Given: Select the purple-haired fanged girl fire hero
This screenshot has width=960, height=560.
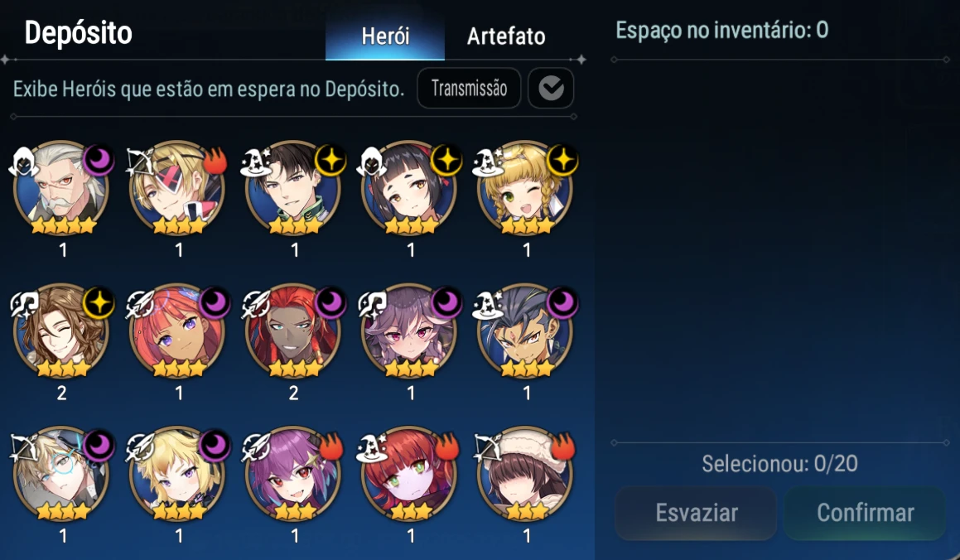Looking at the screenshot, I should pos(293,474).
